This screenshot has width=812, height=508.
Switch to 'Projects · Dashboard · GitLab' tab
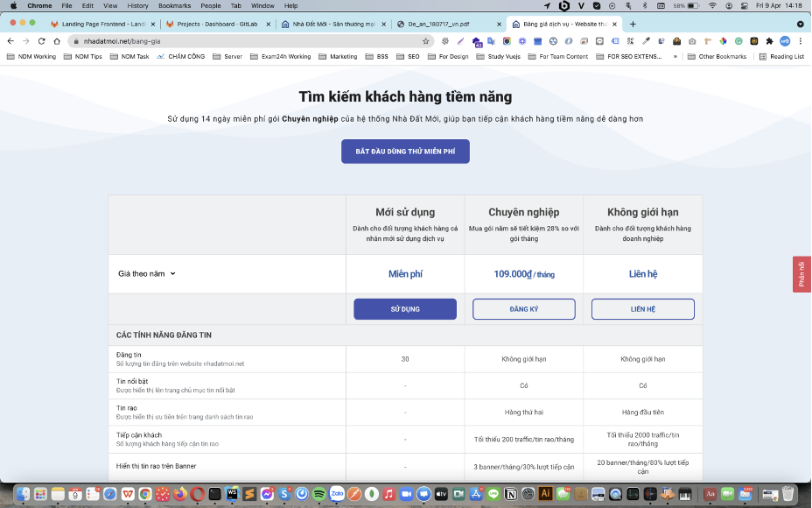pyautogui.click(x=217, y=24)
